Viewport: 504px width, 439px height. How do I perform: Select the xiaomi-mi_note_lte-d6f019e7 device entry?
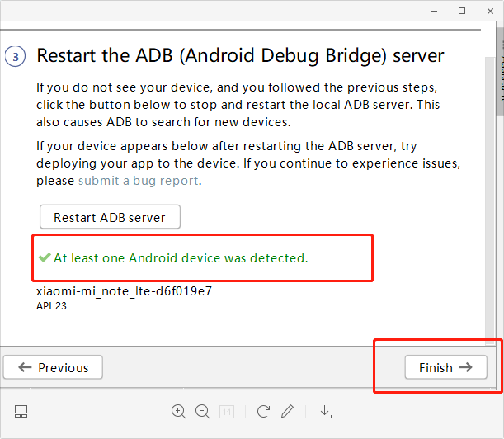[x=124, y=290]
